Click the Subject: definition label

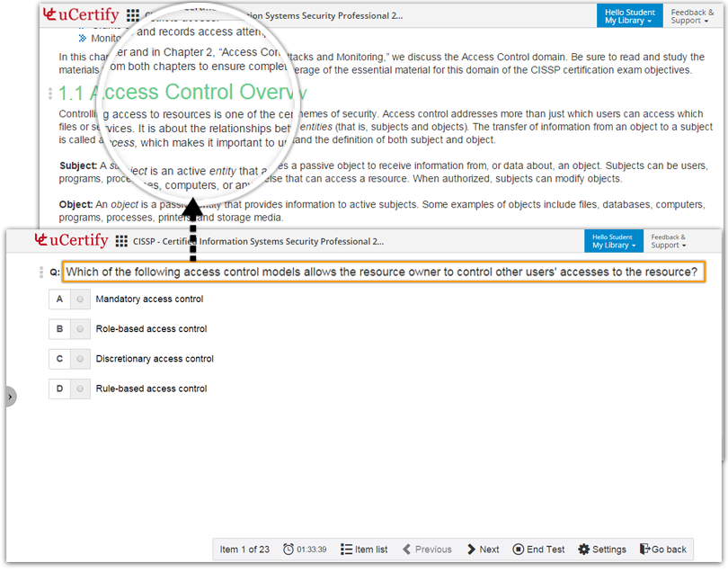78,165
